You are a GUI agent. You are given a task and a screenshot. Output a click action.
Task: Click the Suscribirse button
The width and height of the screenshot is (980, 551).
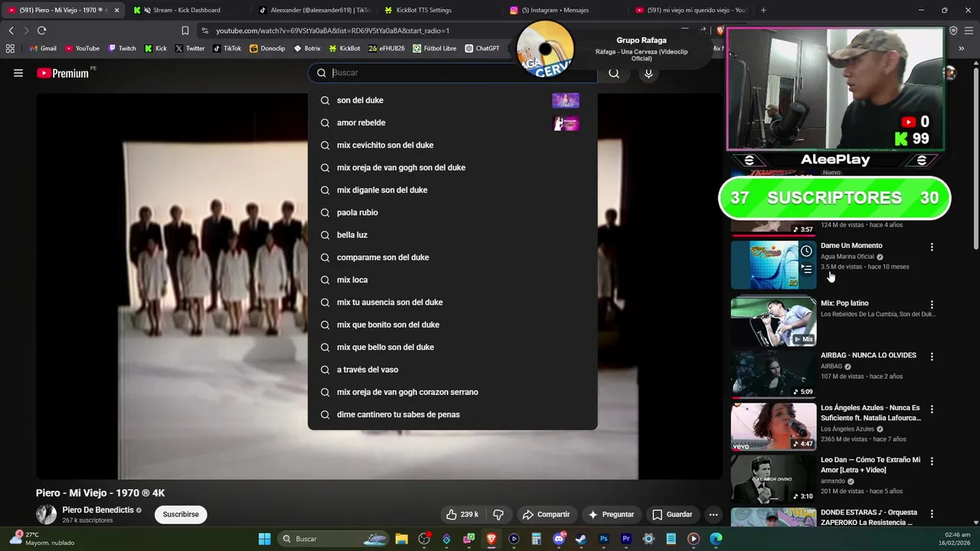(x=181, y=514)
